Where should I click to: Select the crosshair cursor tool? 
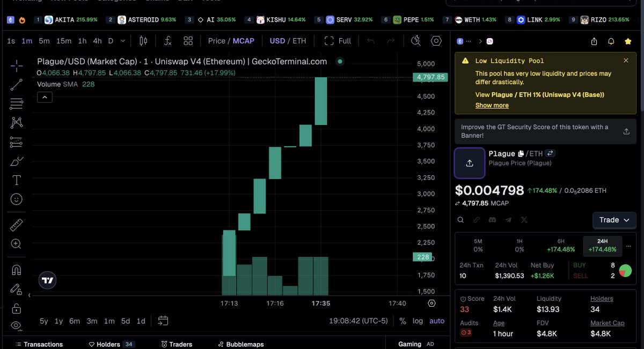(17, 66)
